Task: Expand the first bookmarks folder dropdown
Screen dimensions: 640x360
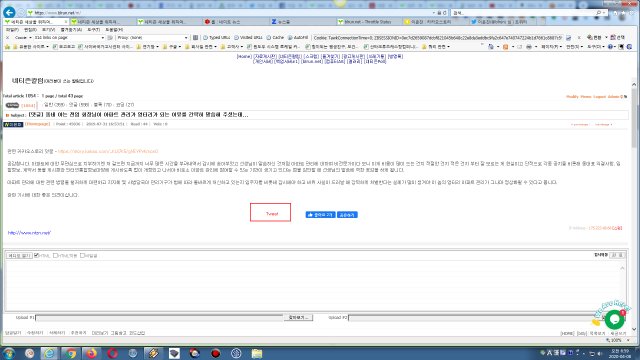Action: (x=47, y=47)
